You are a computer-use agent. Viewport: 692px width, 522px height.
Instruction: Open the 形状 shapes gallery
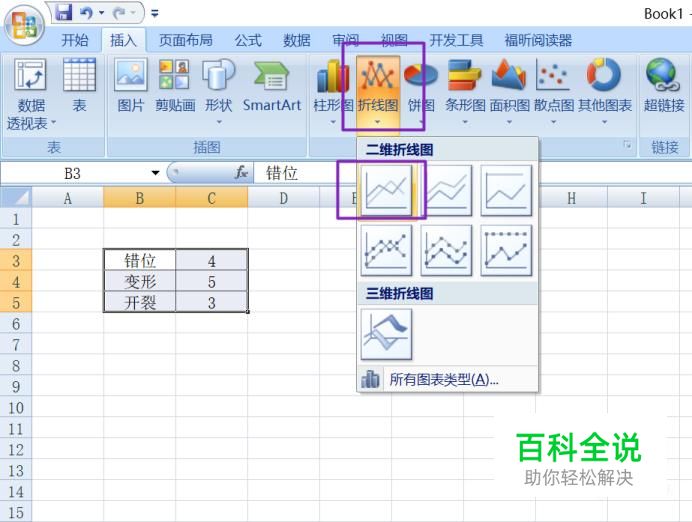[x=218, y=90]
